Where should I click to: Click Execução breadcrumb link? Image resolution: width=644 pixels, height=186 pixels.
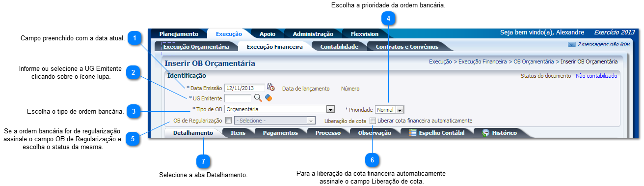(x=440, y=62)
